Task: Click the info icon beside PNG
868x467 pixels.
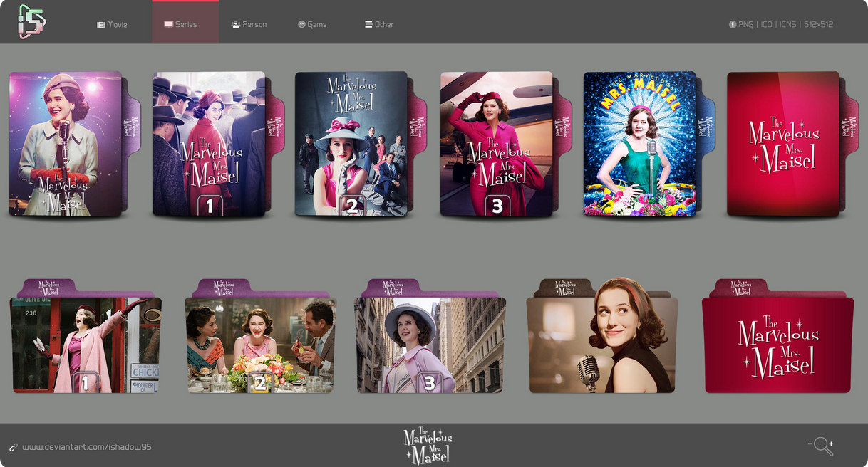Action: tap(732, 24)
